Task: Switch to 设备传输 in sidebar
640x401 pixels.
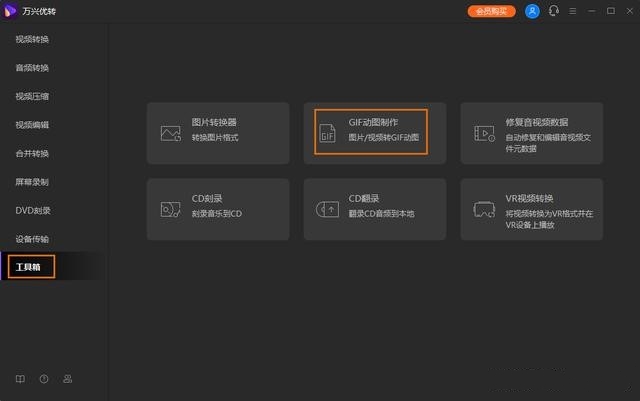Action: click(x=32, y=239)
